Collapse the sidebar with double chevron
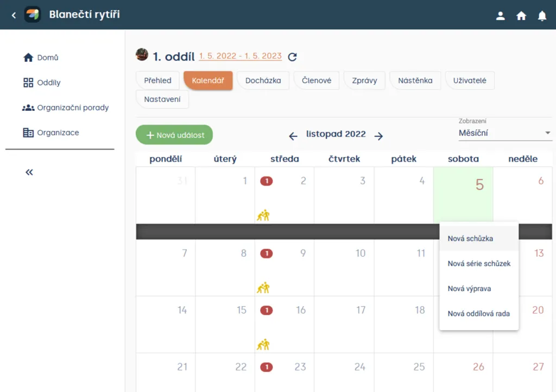This screenshot has height=392, width=556. tap(29, 172)
